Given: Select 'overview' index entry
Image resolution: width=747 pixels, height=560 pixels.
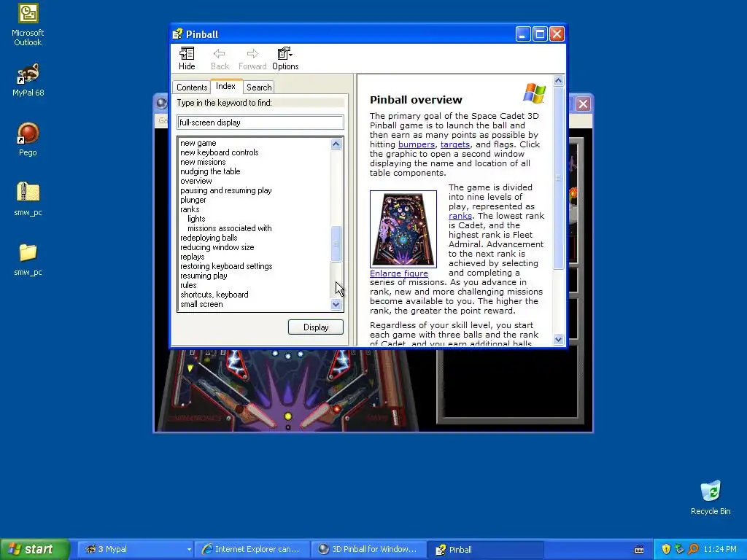Looking at the screenshot, I should coord(196,181).
